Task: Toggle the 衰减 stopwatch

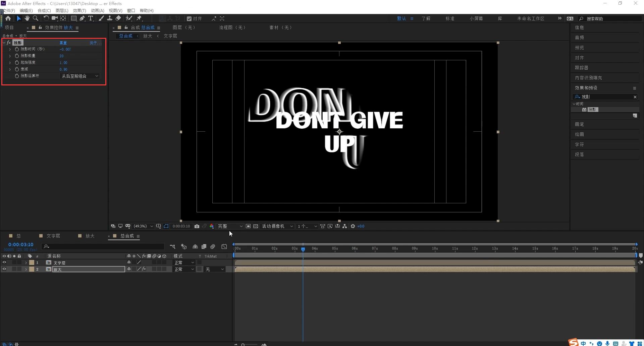Action: [x=17, y=69]
